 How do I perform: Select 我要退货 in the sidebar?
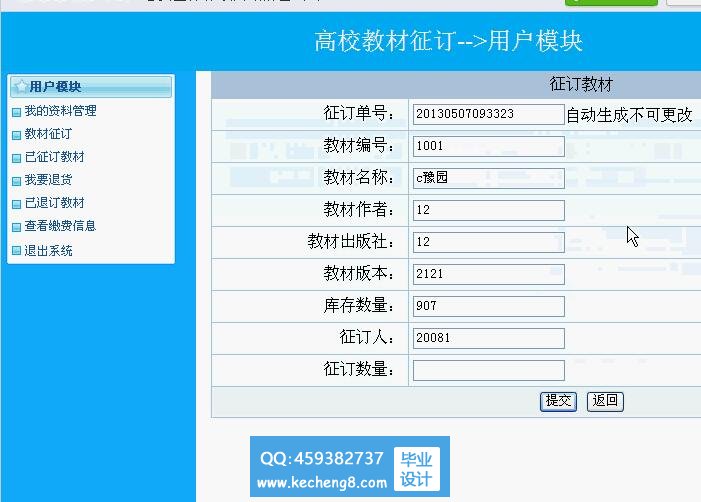point(48,180)
